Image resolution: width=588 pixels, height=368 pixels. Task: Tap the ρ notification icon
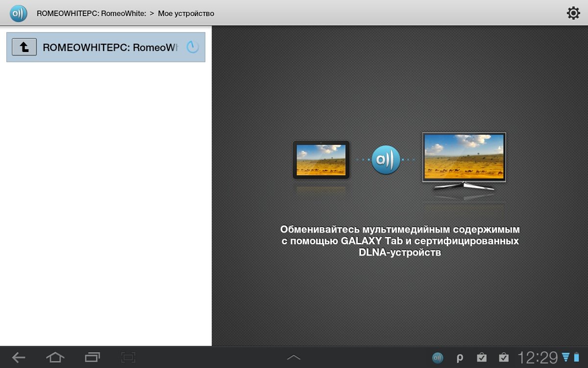460,358
